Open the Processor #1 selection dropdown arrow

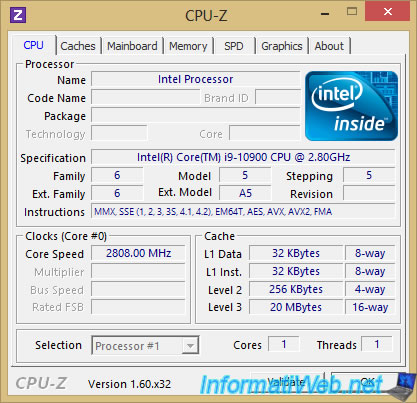tap(190, 345)
